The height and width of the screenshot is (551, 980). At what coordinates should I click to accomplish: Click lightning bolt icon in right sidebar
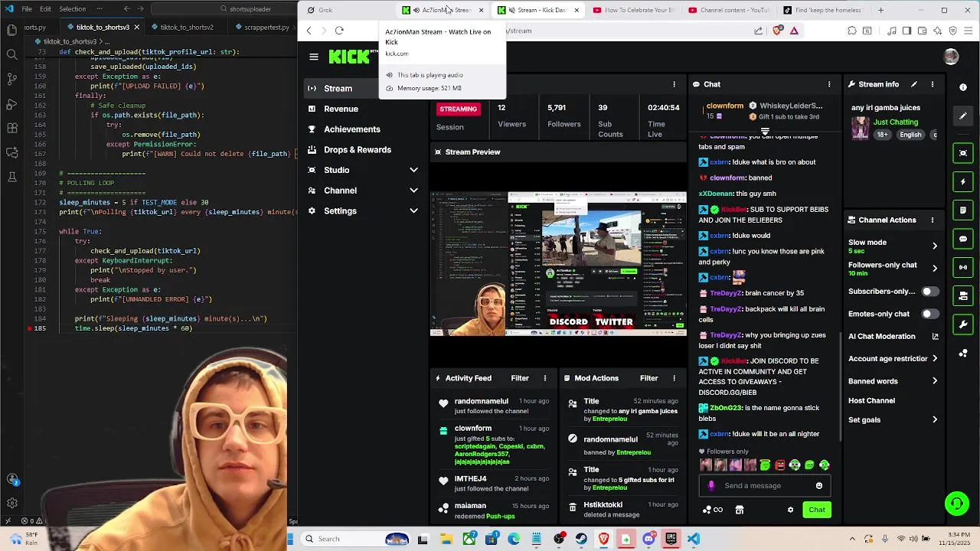tap(963, 181)
